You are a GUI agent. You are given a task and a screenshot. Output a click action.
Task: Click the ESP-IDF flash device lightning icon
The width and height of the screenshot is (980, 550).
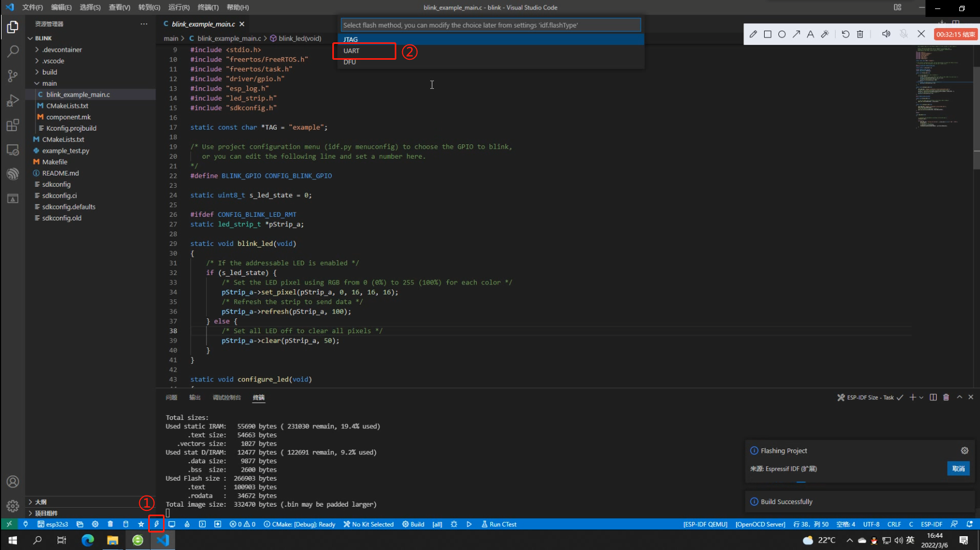pyautogui.click(x=157, y=524)
